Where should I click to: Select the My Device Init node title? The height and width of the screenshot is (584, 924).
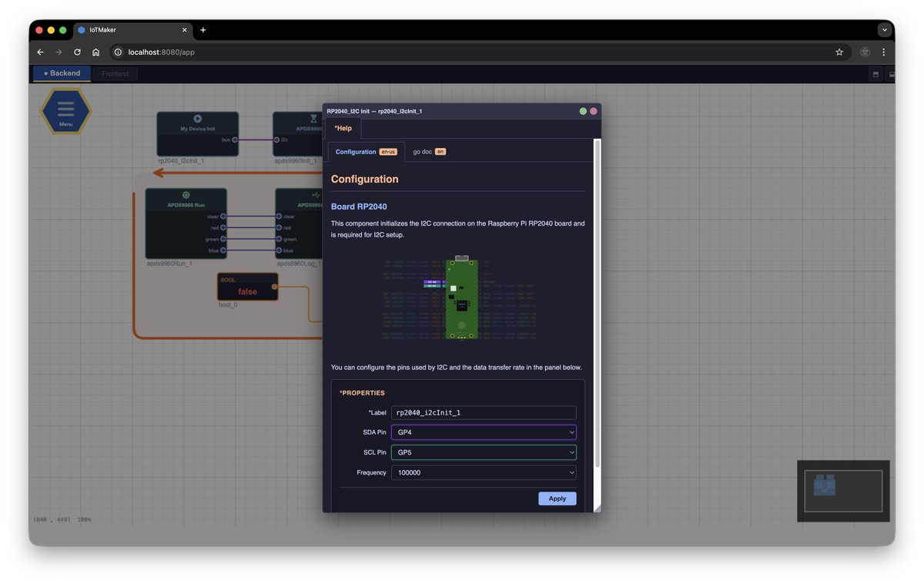point(198,129)
